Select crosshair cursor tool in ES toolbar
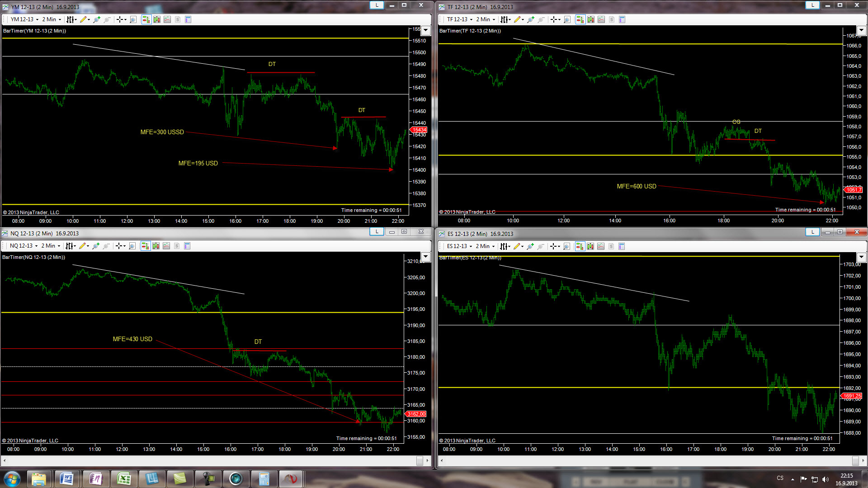 coord(553,246)
